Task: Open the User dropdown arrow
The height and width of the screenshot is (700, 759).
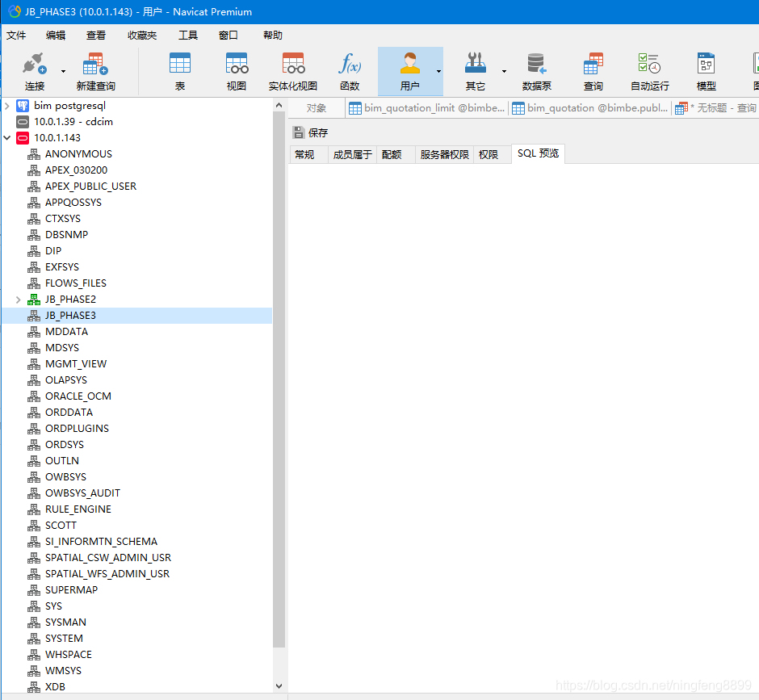Action: (x=438, y=71)
